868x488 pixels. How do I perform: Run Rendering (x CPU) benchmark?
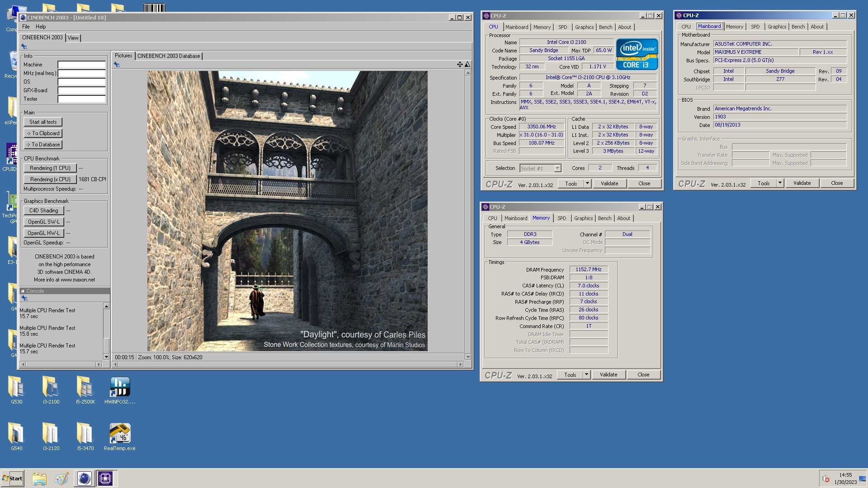(x=50, y=179)
